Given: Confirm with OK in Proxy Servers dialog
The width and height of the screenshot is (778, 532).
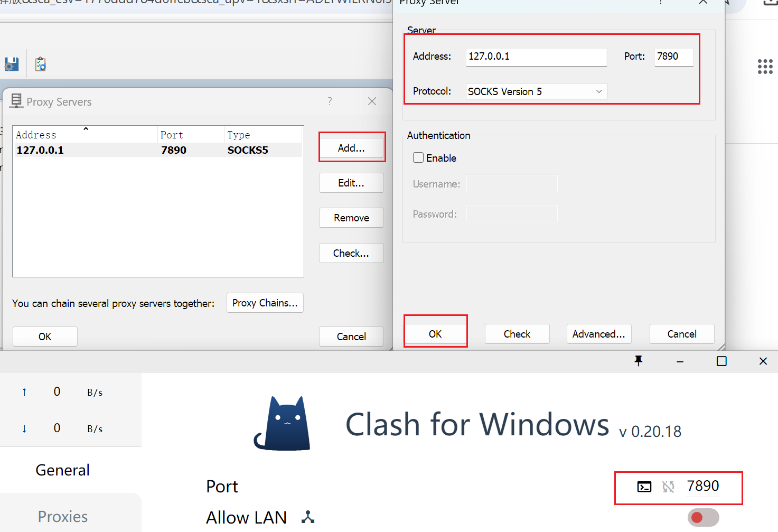Looking at the screenshot, I should coord(45,337).
